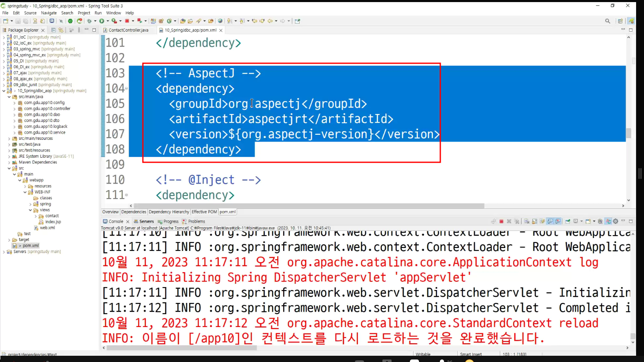
Task: Toggle console Word Wrap
Action: click(x=542, y=221)
